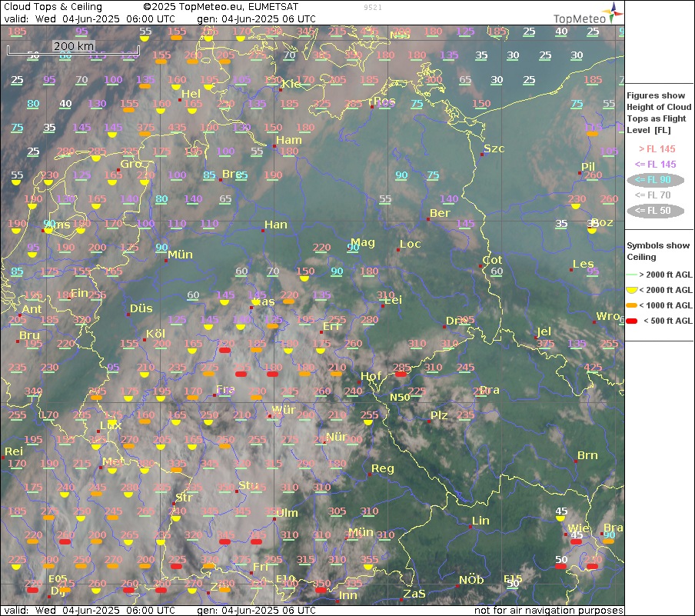Click the 'Fri' city label on map

260,568
